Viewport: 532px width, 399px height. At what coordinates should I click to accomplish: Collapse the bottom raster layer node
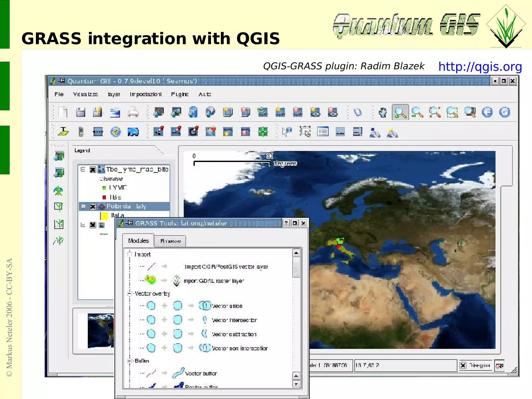83,225
